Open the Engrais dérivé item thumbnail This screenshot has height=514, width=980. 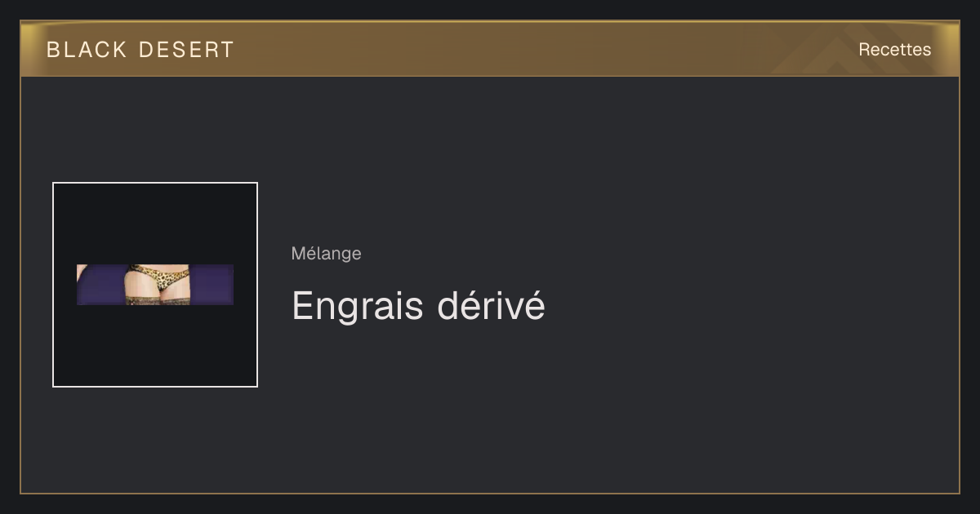[x=155, y=285]
